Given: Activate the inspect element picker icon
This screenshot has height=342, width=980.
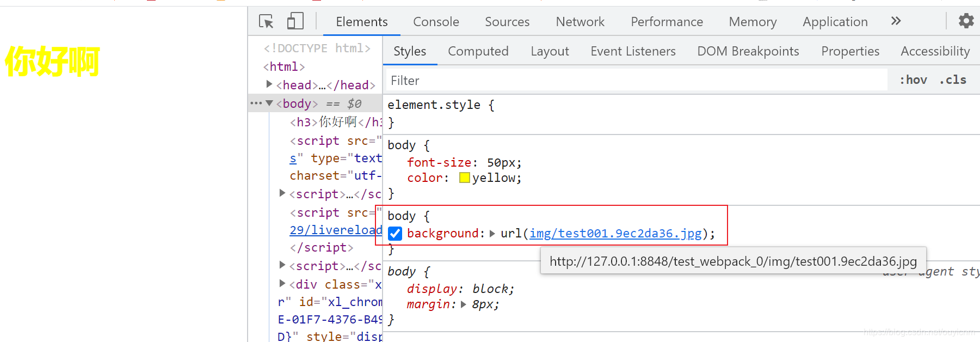Looking at the screenshot, I should tap(266, 21).
